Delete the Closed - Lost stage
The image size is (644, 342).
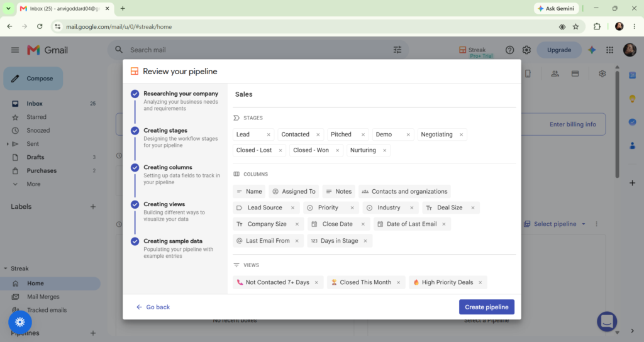coord(280,150)
